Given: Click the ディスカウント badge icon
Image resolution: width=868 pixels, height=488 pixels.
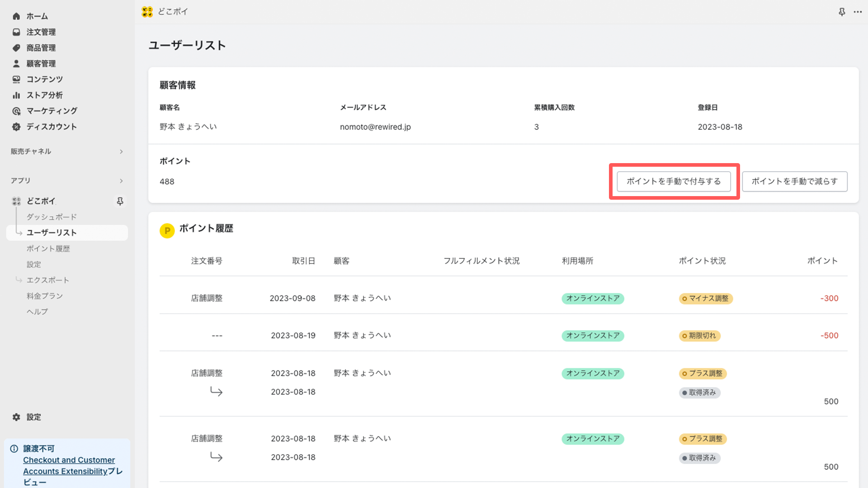Looking at the screenshot, I should (x=16, y=127).
